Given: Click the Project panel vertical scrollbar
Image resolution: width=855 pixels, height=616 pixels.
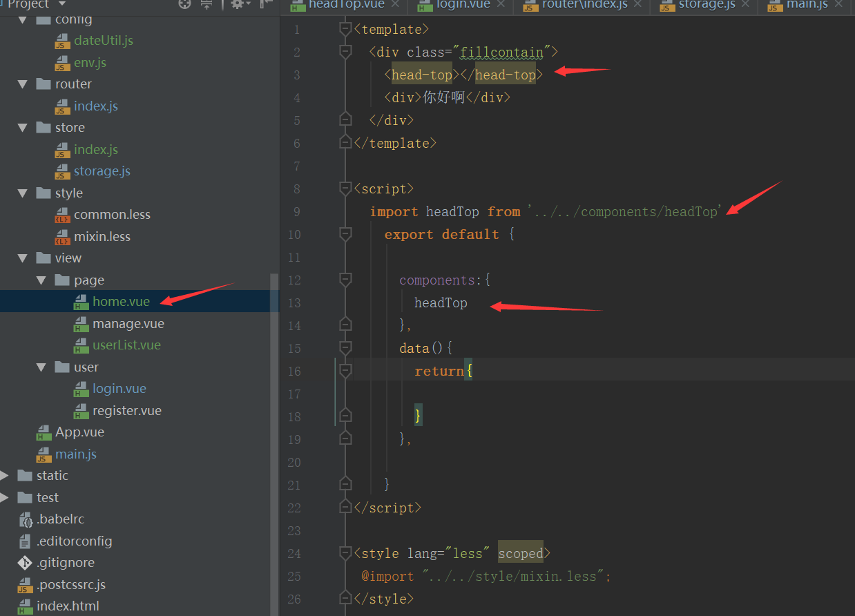Looking at the screenshot, I should pos(274,445).
